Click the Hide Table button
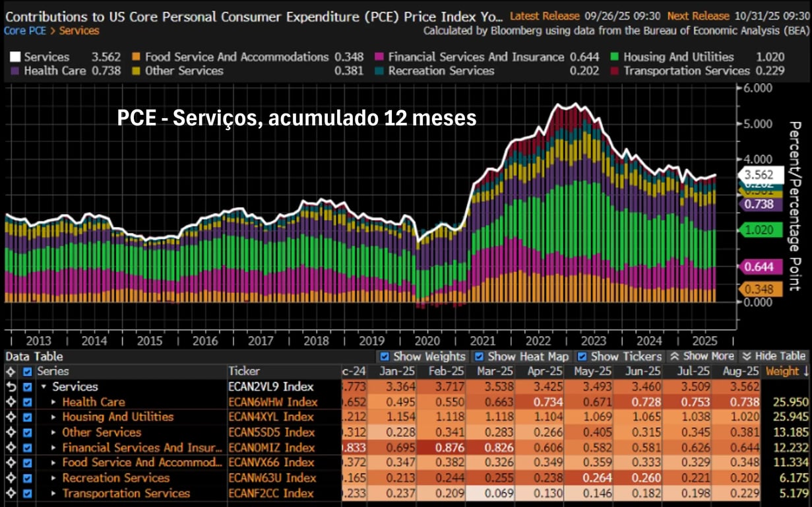 [x=774, y=356]
